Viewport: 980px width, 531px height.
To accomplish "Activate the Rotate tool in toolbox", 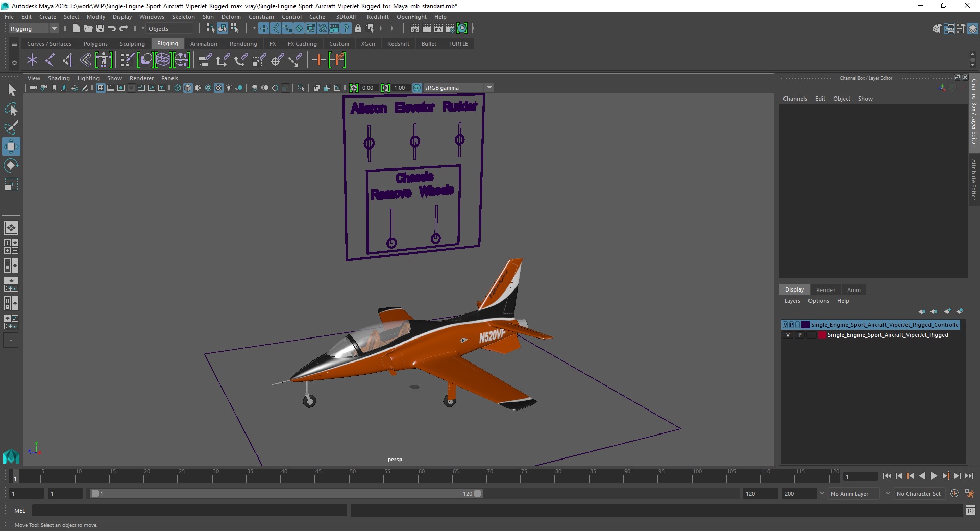I will click(11, 165).
